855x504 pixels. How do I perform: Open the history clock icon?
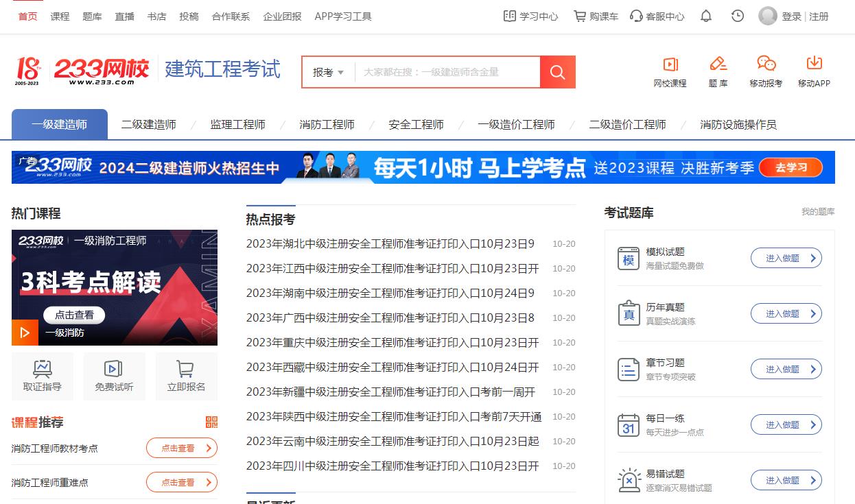click(738, 16)
